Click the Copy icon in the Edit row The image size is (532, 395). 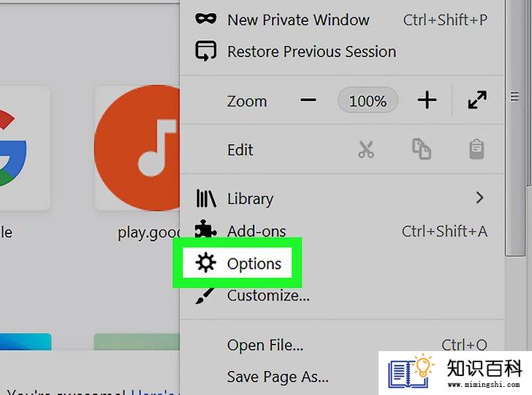coord(422,148)
